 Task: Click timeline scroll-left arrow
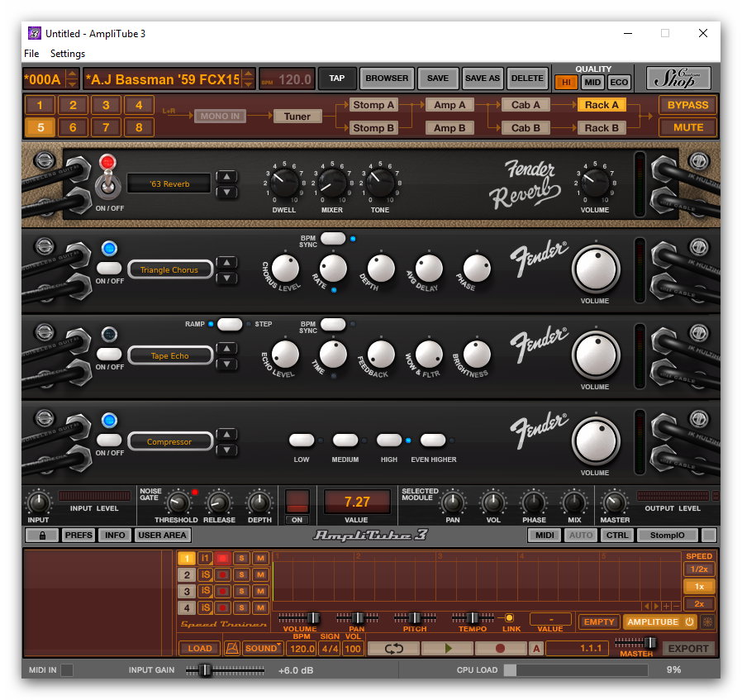pyautogui.click(x=646, y=606)
